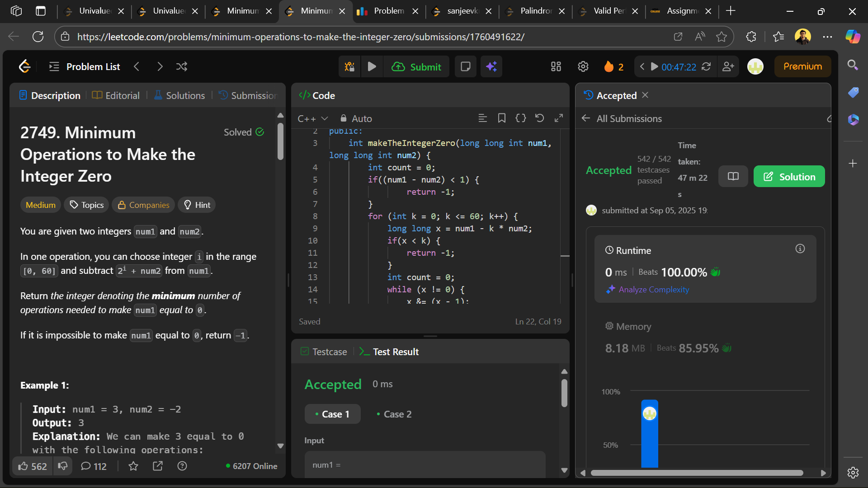Expand the Topics tag
Screen dimensions: 868x488
86,205
